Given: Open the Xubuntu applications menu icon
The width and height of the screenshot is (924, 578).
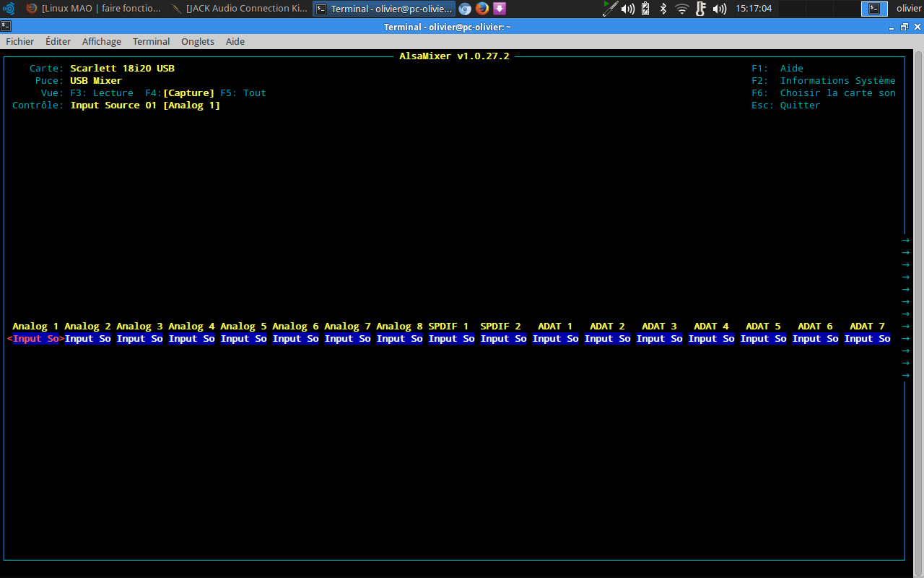Looking at the screenshot, I should pos(9,9).
